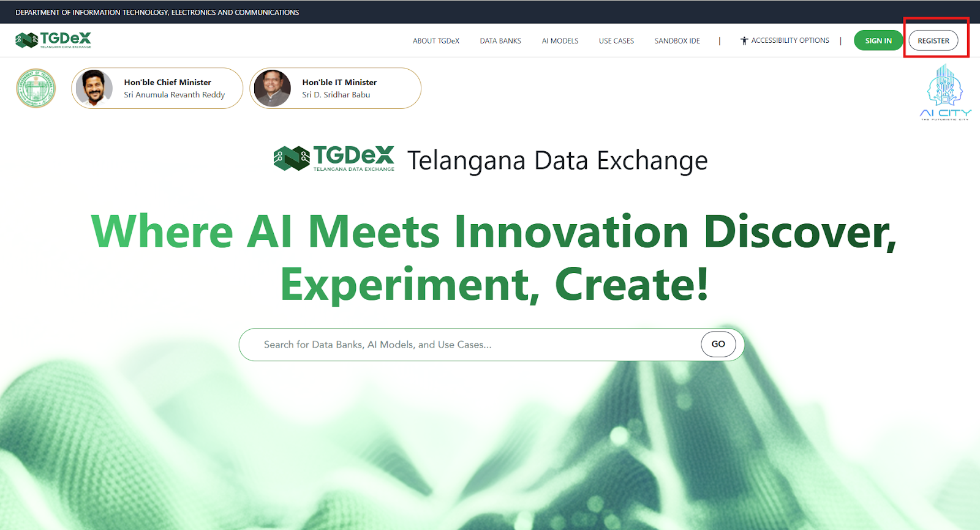
Task: Click the Department of Information Technology banner text
Action: point(157,12)
